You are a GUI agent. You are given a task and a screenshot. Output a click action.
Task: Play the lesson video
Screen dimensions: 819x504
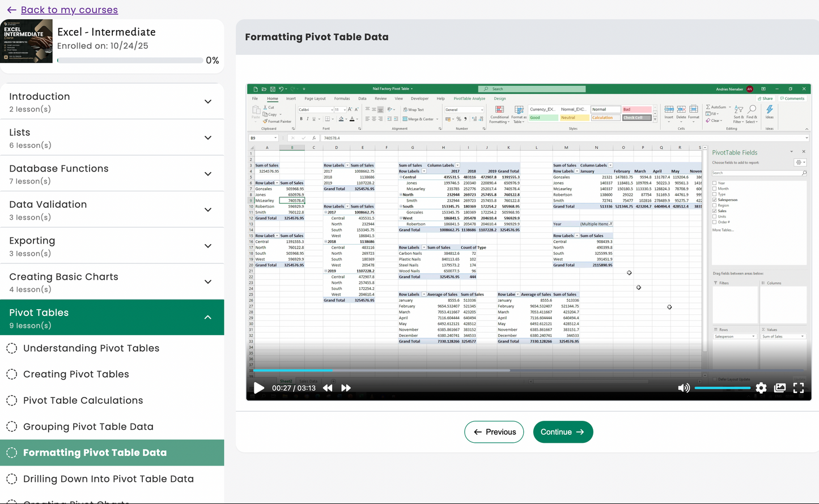(258, 388)
